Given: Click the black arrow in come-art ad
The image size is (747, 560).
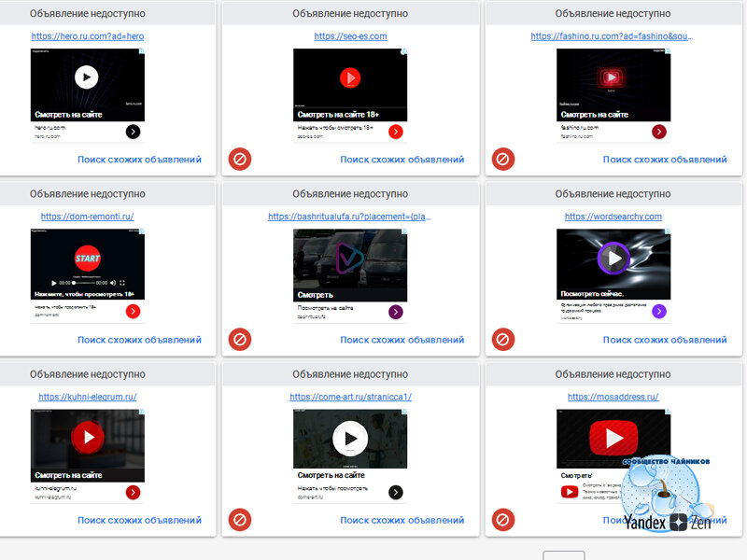Looking at the screenshot, I should 395,493.
